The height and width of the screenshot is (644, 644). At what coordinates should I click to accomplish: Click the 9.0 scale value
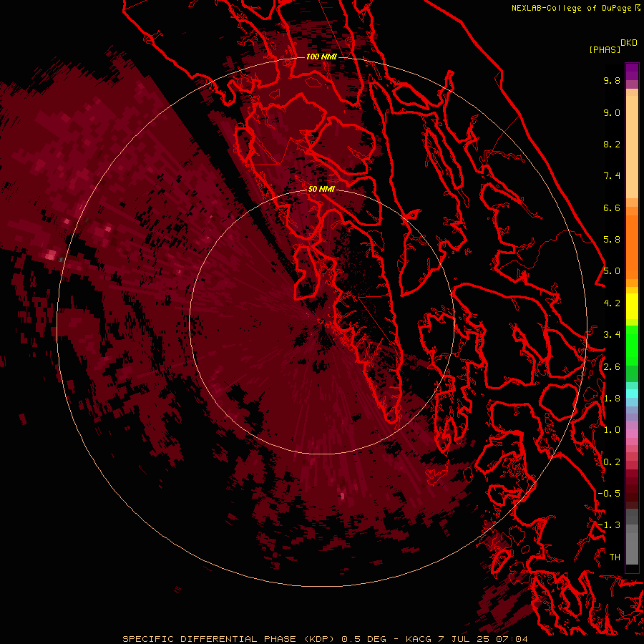(x=612, y=112)
